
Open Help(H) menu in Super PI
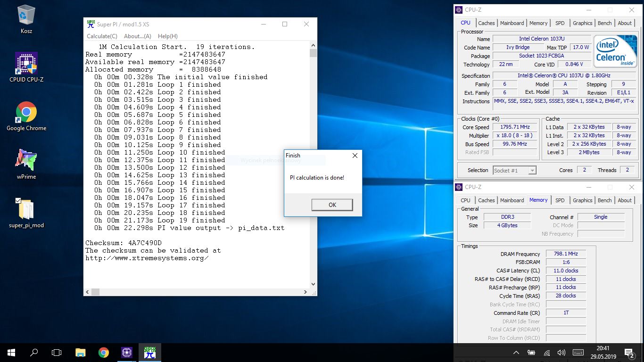click(x=168, y=36)
